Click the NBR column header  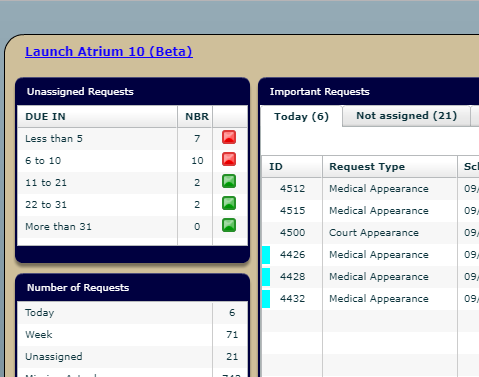pos(195,117)
